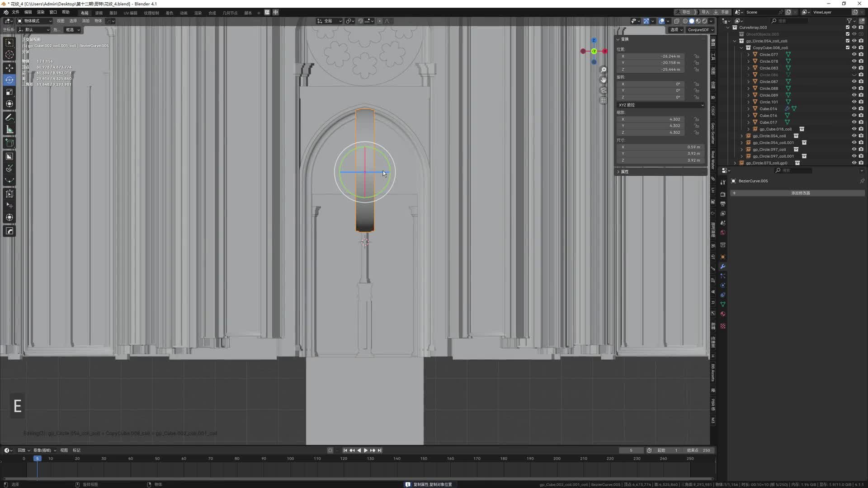This screenshot has height=488, width=868.
Task: Click play animation button in timeline
Action: [365, 450]
